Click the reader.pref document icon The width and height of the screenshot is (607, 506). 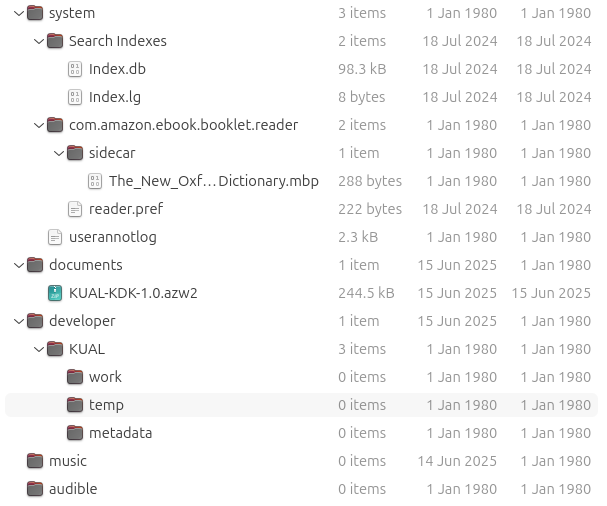(x=75, y=209)
